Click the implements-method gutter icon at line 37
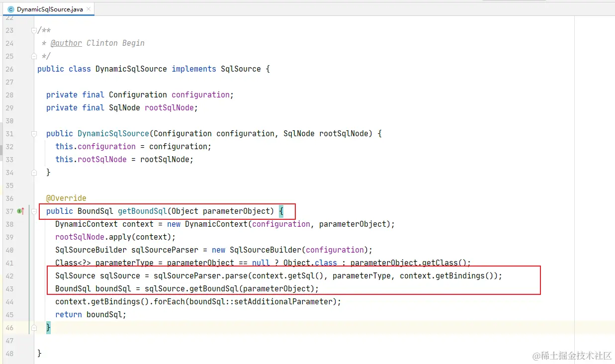Image resolution: width=615 pixels, height=364 pixels. point(20,211)
